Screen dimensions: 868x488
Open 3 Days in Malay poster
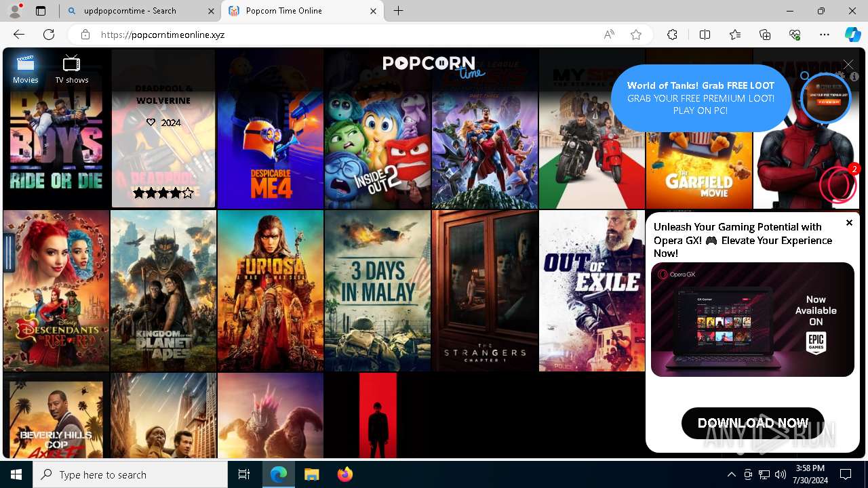(378, 291)
